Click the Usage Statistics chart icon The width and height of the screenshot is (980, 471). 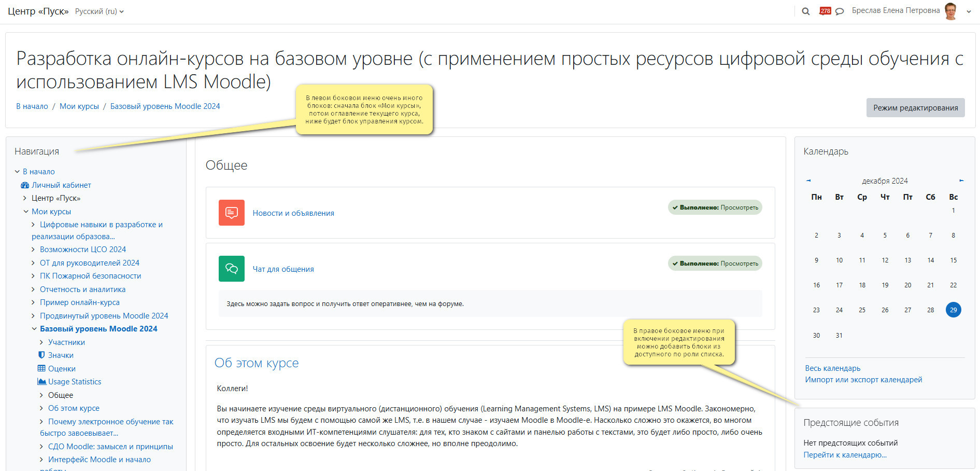(x=42, y=381)
